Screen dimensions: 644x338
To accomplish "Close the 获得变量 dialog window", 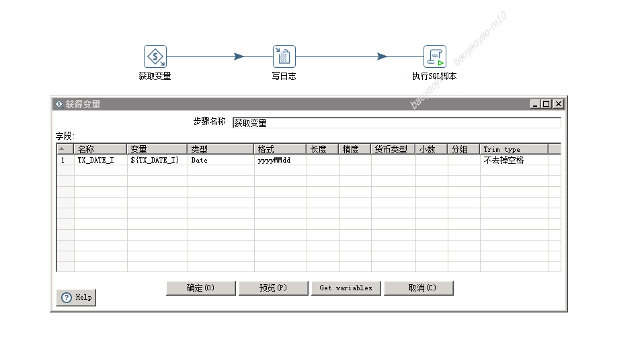I will coord(557,104).
